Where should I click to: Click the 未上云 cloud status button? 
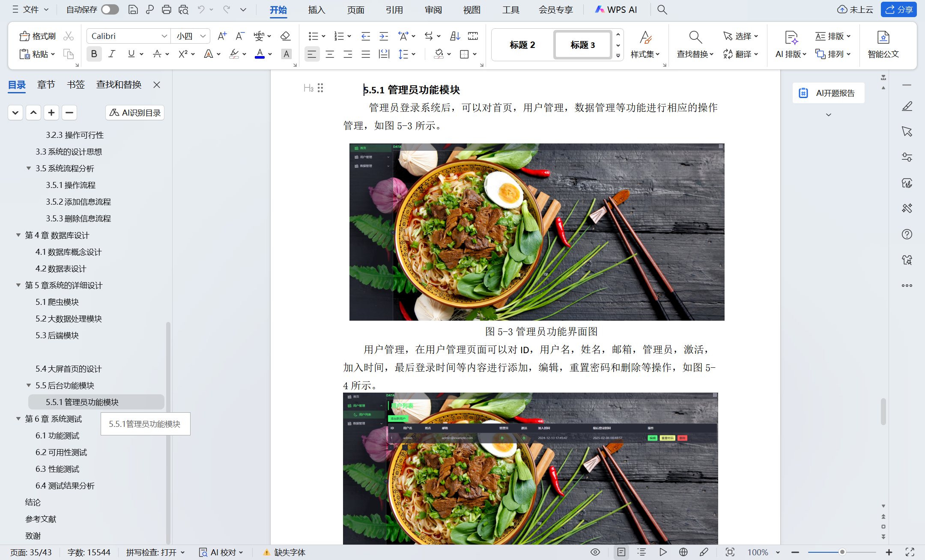[855, 9]
